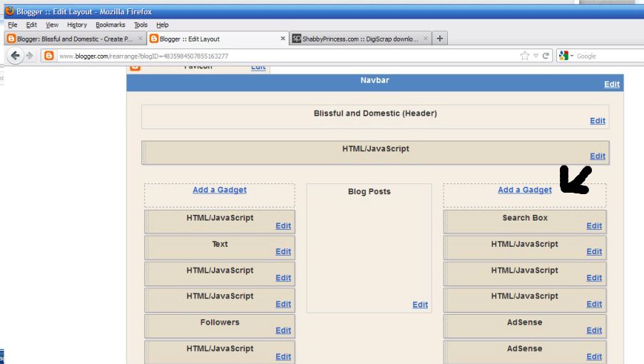Select the Blogger Edit Layout tab
The width and height of the screenshot is (644, 364).
(216, 39)
